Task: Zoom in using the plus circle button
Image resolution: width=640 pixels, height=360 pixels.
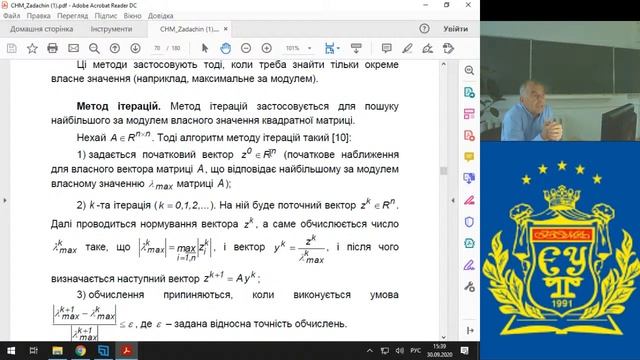Action: pyautogui.click(x=267, y=48)
